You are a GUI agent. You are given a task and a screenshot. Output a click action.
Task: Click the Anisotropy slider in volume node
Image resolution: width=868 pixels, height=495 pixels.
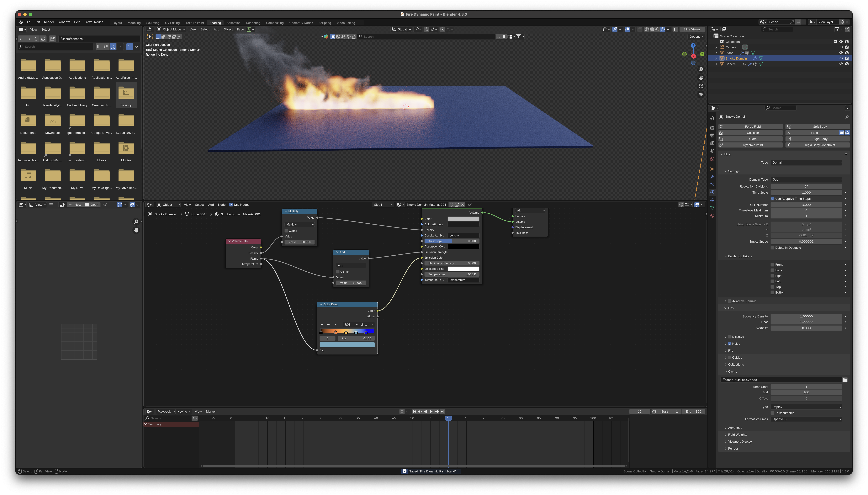point(452,241)
